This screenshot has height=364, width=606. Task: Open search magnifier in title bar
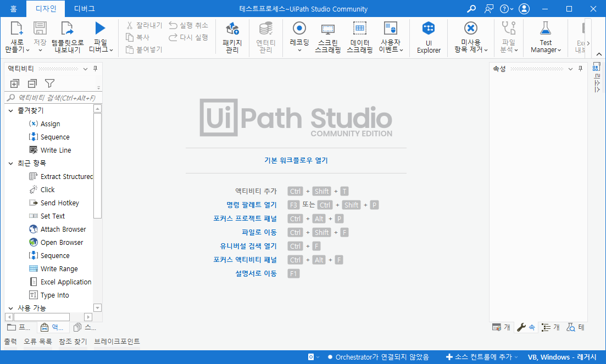tap(471, 9)
